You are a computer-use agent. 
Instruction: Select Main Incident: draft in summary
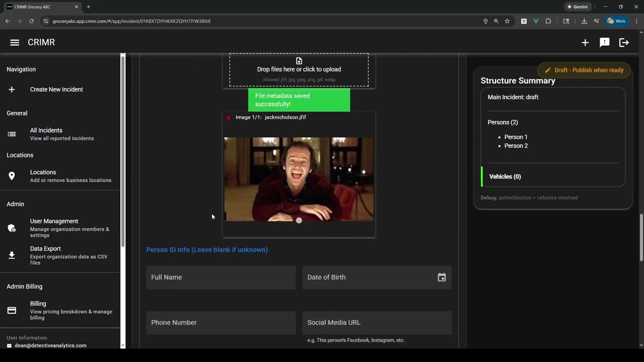(513, 97)
